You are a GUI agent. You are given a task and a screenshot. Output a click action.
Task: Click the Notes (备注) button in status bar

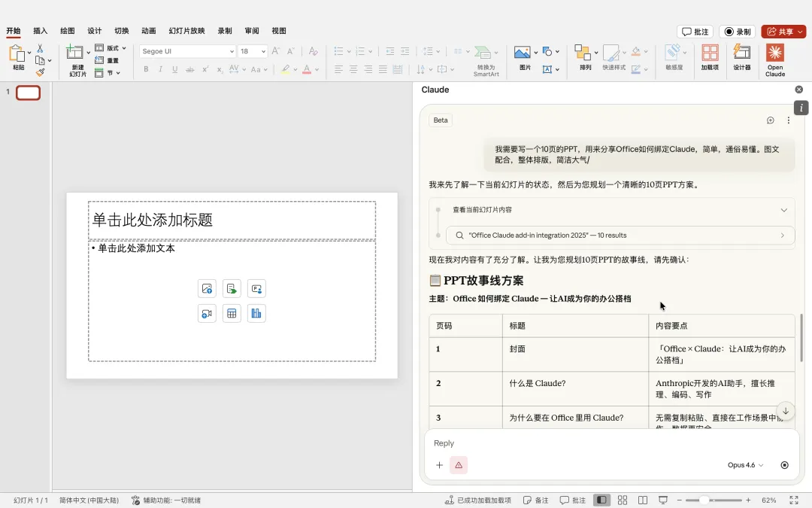[x=535, y=500]
